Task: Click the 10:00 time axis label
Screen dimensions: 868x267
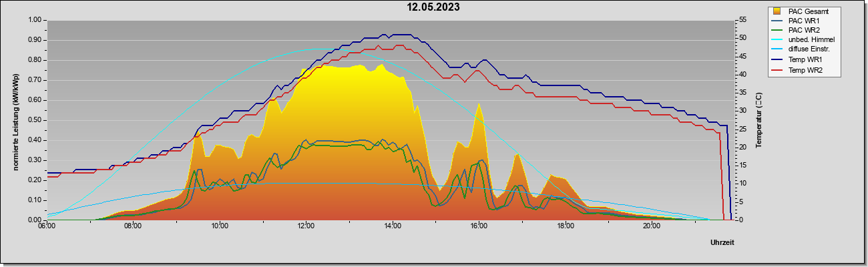Action: 220,226
